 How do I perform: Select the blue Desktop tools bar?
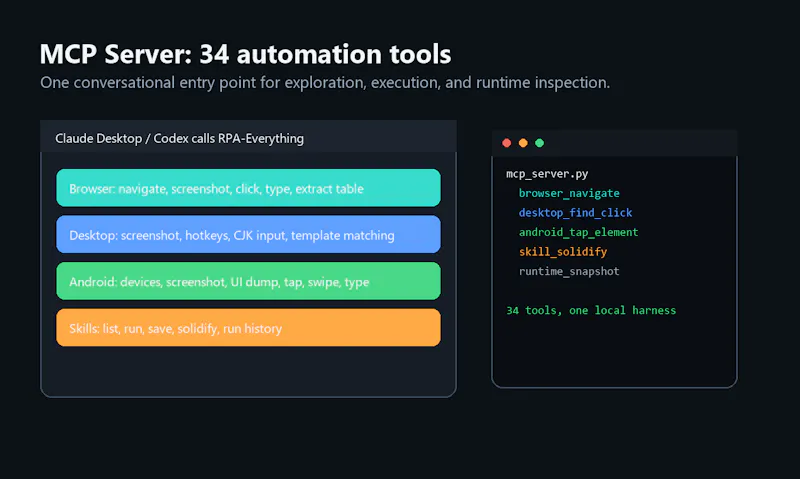pyautogui.click(x=248, y=234)
